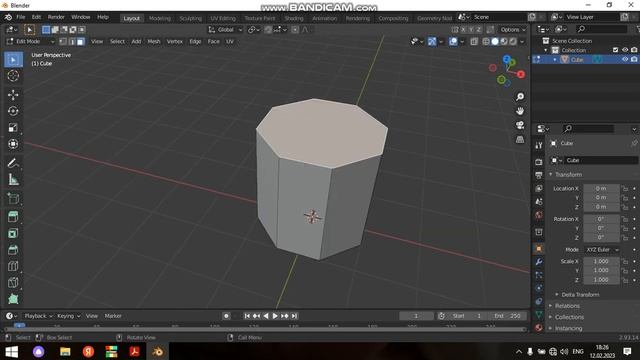Open the File menu
Image resolution: width=640 pixels, height=360 pixels.
20,17
